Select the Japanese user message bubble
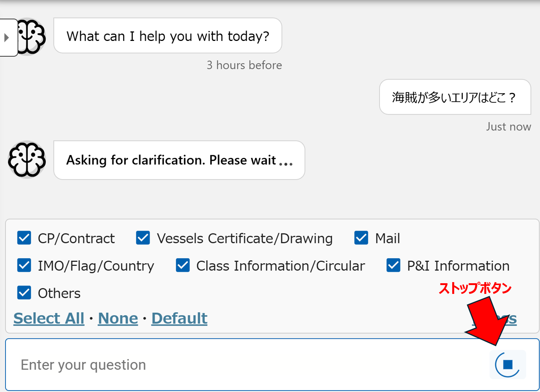 (455, 97)
